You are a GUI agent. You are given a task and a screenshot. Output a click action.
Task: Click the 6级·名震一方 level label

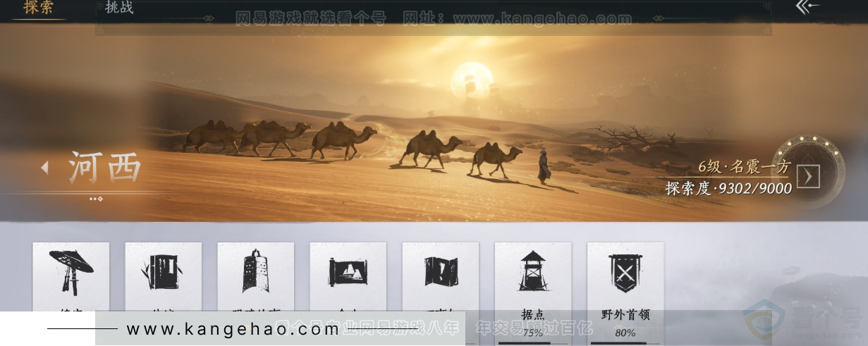tap(745, 167)
